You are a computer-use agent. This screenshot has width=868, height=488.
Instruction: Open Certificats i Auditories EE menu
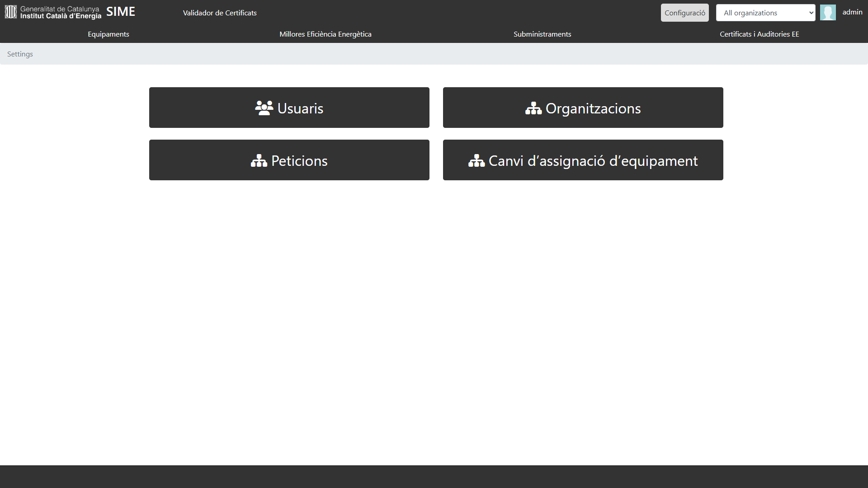(x=759, y=34)
